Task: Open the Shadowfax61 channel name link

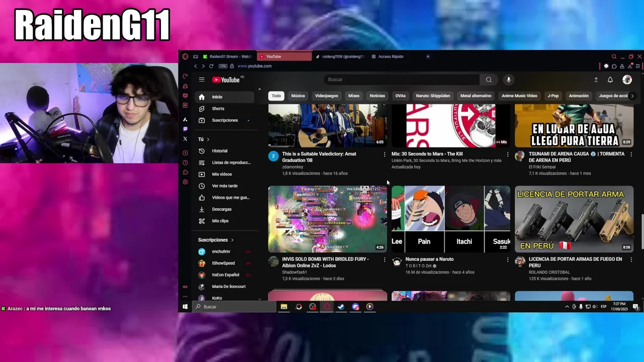Action: [x=294, y=272]
